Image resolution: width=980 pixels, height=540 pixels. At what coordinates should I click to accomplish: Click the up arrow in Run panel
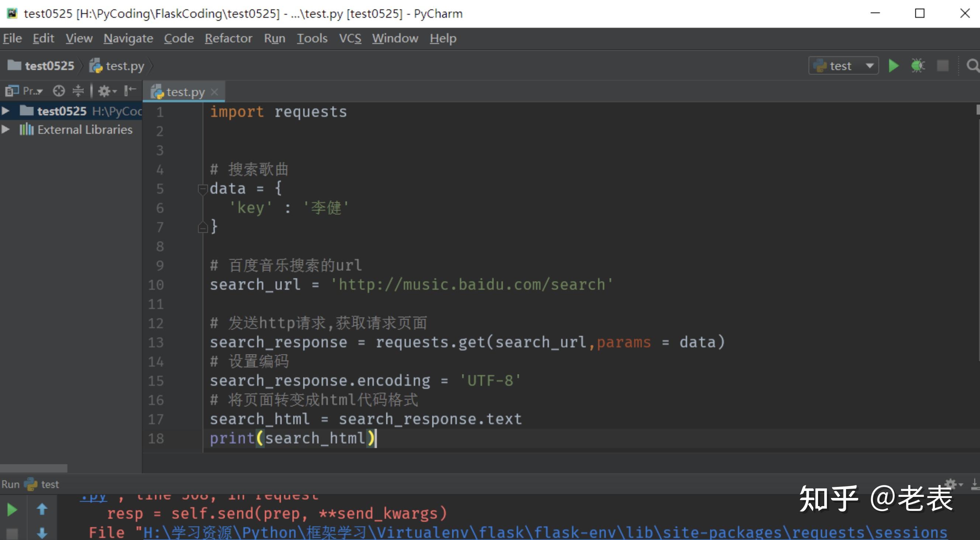point(42,509)
